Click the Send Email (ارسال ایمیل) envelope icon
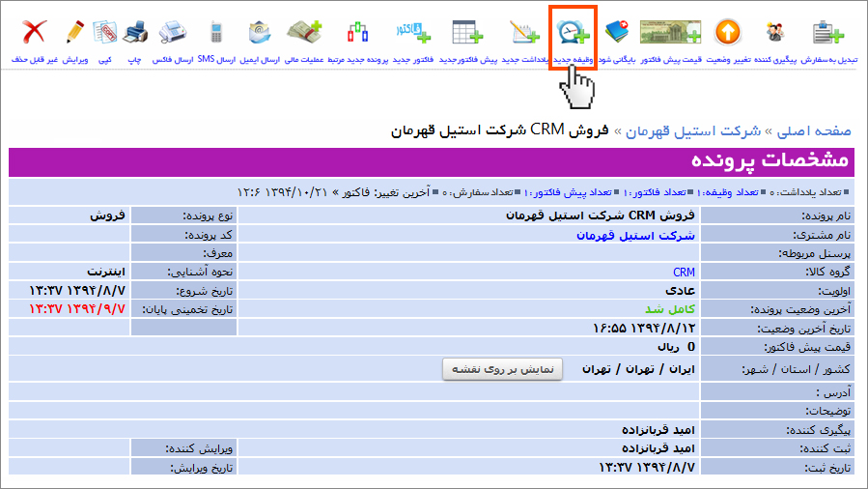The height and width of the screenshot is (489, 868). pyautogui.click(x=260, y=32)
